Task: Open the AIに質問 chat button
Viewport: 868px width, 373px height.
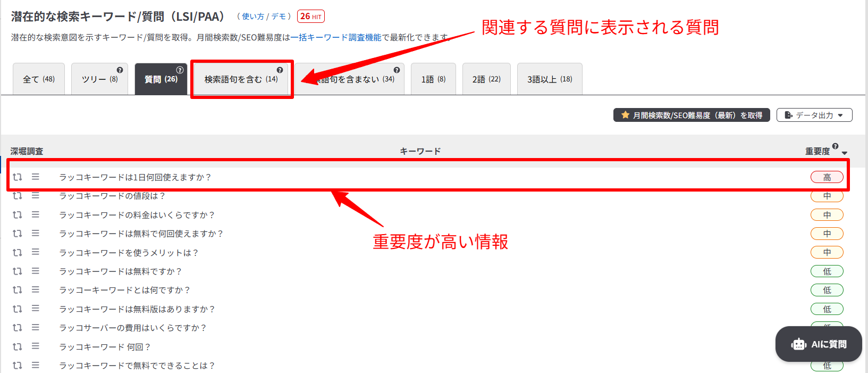Action: 819,344
